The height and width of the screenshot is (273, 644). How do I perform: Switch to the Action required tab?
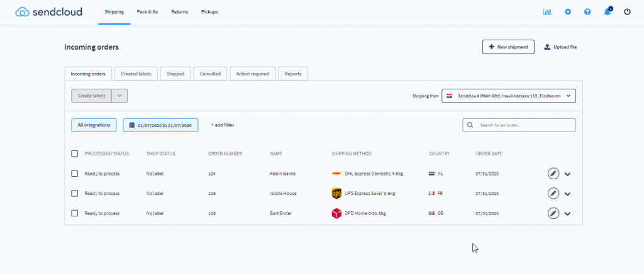[x=253, y=74]
